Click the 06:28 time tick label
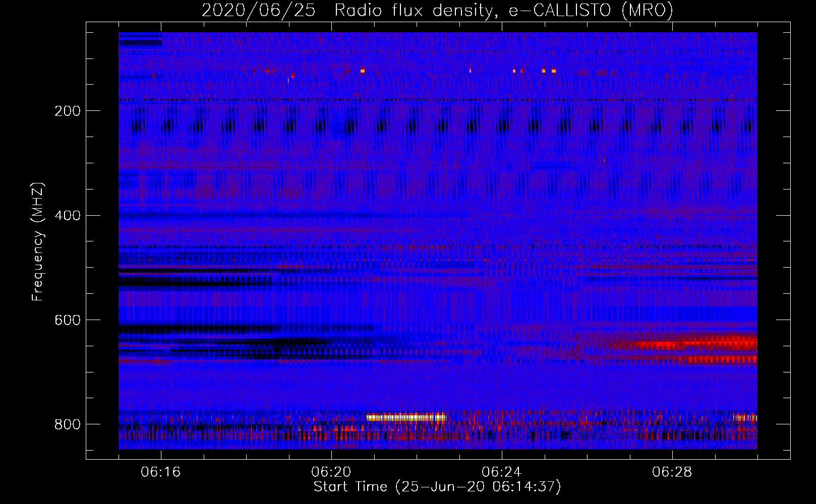The width and height of the screenshot is (816, 504). [672, 472]
